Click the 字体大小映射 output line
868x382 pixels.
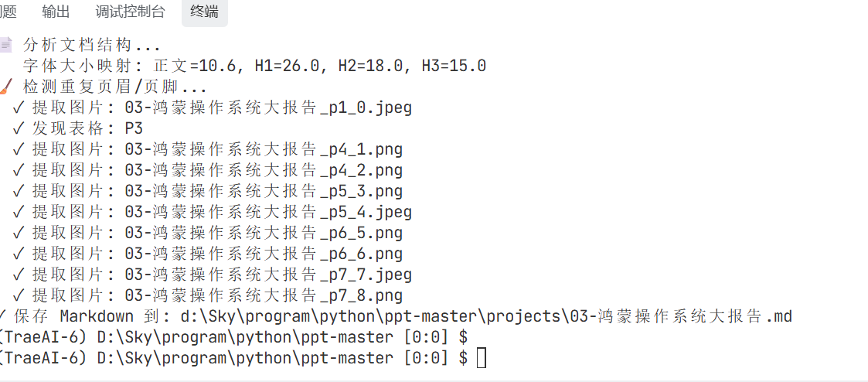click(254, 66)
